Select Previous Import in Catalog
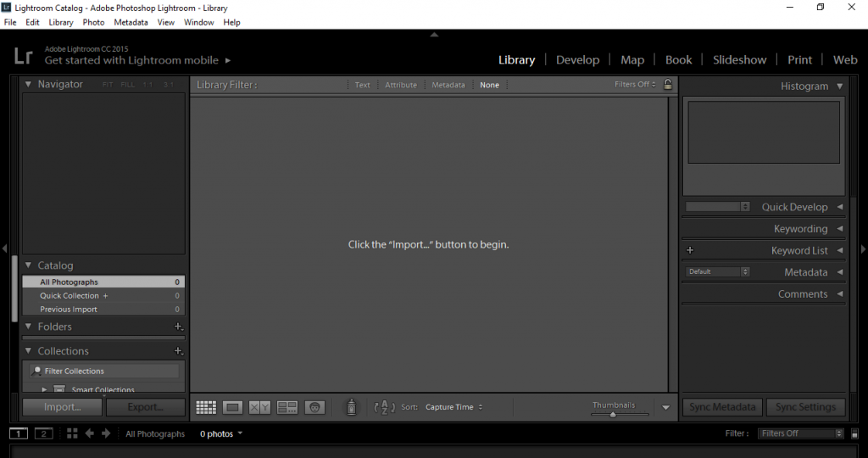The width and height of the screenshot is (868, 458). (x=103, y=309)
